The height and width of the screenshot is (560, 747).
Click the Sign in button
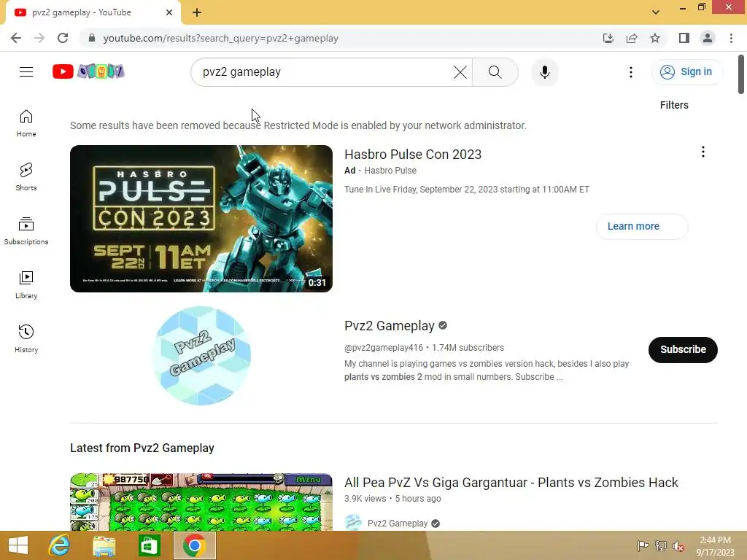tap(686, 72)
